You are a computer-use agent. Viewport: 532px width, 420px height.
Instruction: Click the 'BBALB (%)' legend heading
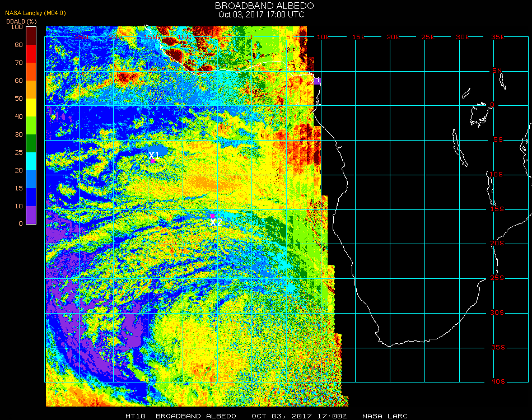[21, 21]
